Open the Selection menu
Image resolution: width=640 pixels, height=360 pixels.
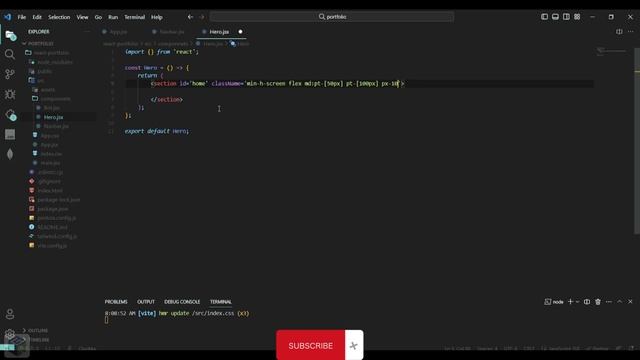(59, 17)
